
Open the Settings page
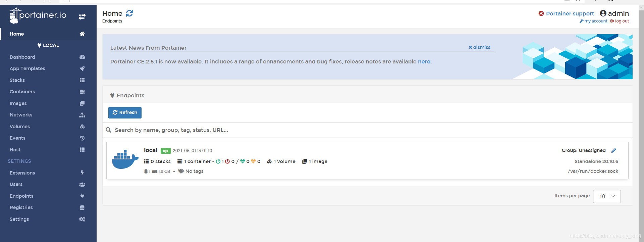point(19,219)
